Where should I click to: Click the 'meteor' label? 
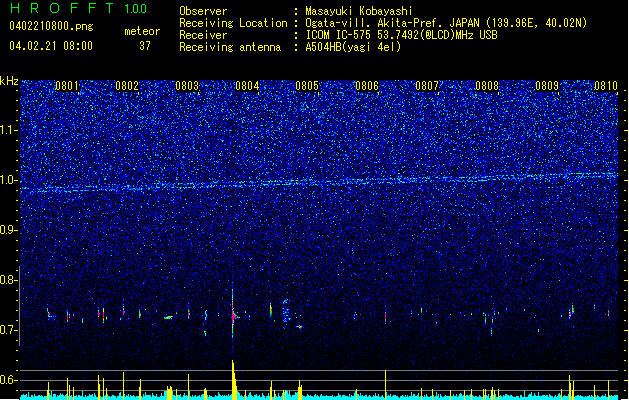(x=142, y=31)
